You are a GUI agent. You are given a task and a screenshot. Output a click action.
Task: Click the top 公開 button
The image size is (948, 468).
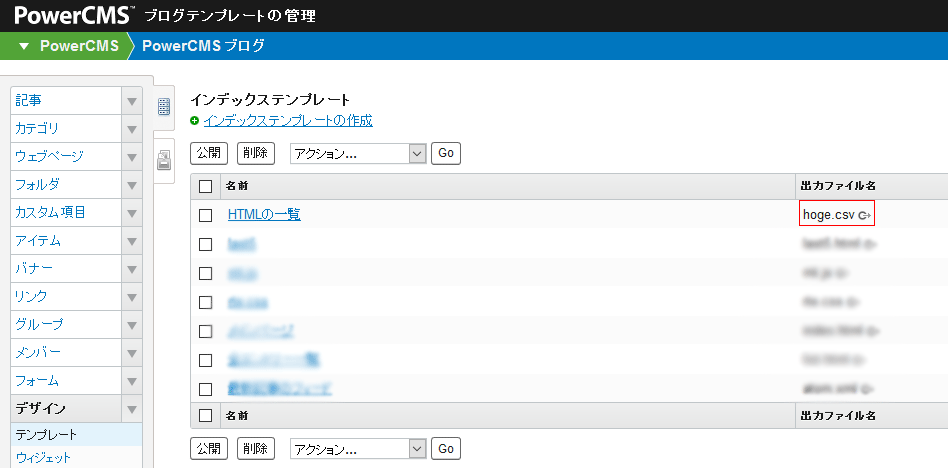[209, 153]
